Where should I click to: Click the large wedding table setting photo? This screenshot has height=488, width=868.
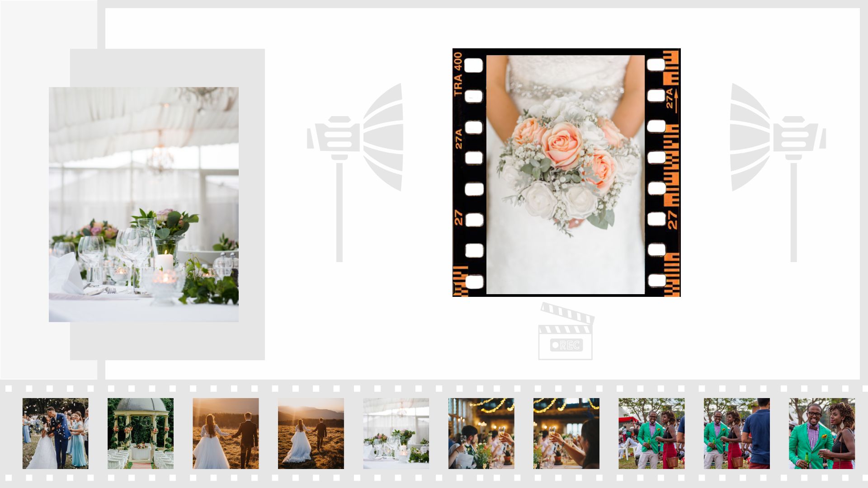143,204
